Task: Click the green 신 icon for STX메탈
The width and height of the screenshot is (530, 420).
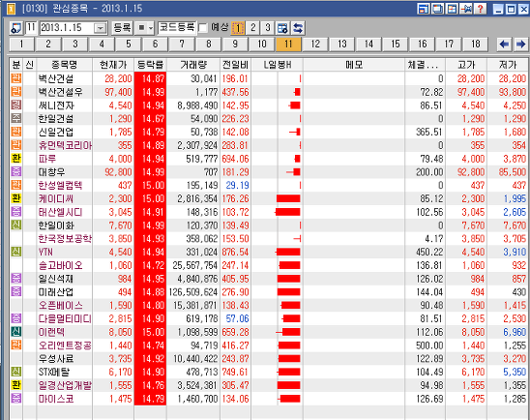Action: 16,372
